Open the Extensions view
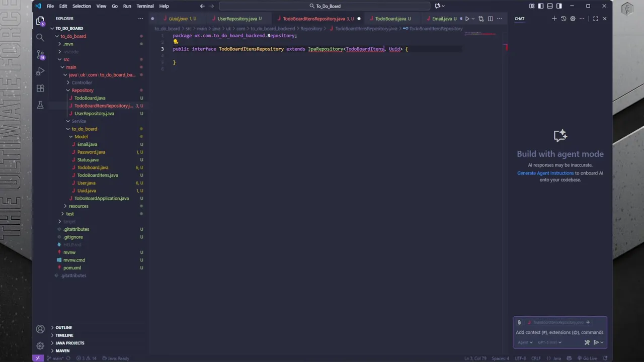Screen dimensions: 644x362 (40, 88)
